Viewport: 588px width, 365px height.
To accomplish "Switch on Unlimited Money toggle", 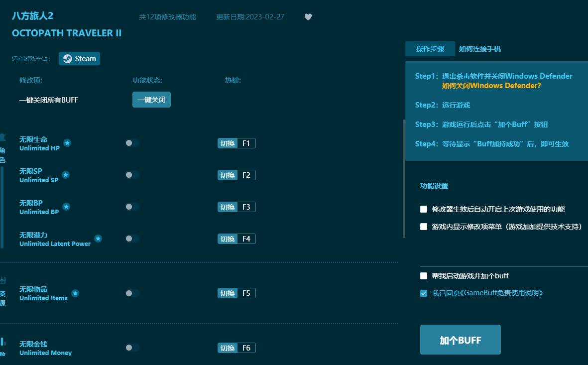I will click(x=132, y=348).
